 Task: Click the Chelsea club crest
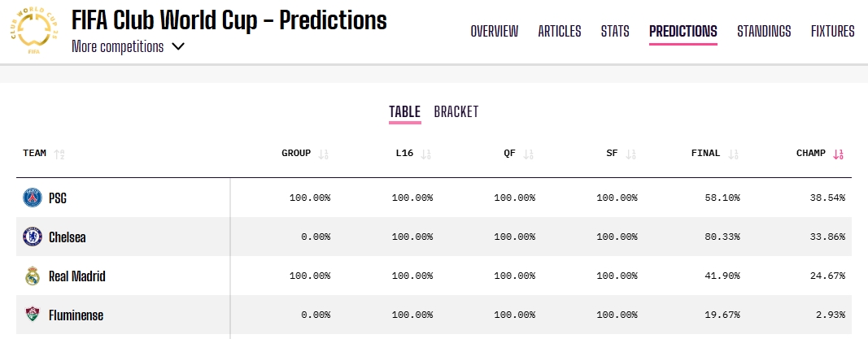[x=32, y=237]
